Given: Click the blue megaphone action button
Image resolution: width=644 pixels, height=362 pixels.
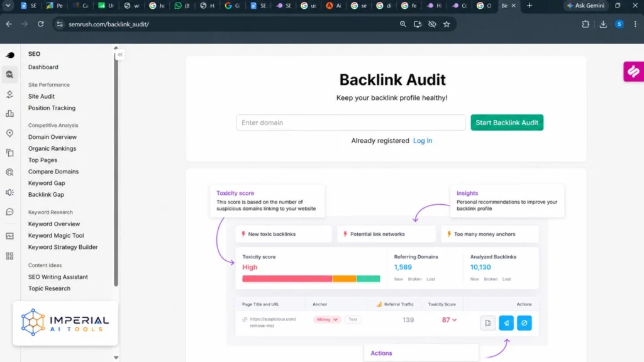Looking at the screenshot, I should pyautogui.click(x=506, y=323).
